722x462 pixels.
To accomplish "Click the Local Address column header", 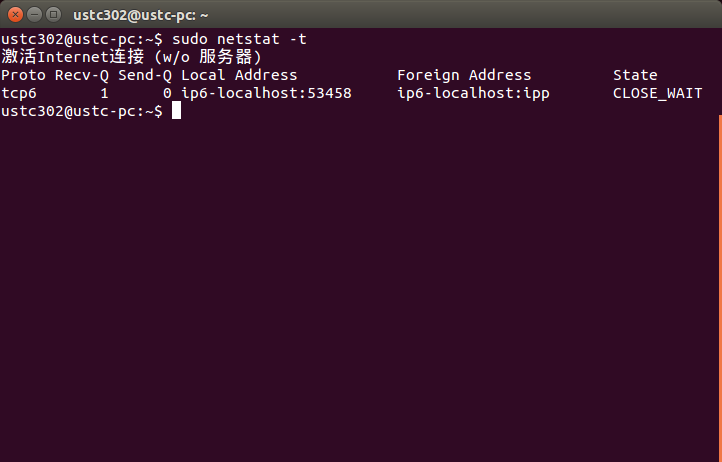I will 239,75.
